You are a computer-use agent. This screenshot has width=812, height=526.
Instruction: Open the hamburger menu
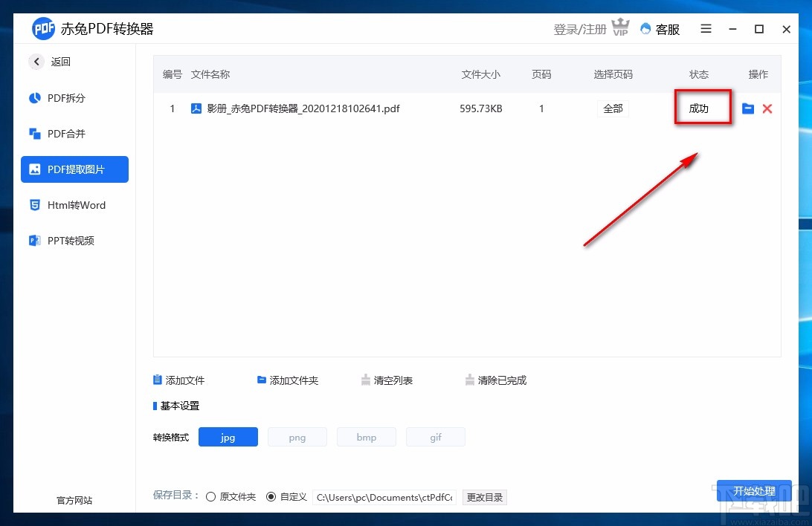tap(705, 28)
